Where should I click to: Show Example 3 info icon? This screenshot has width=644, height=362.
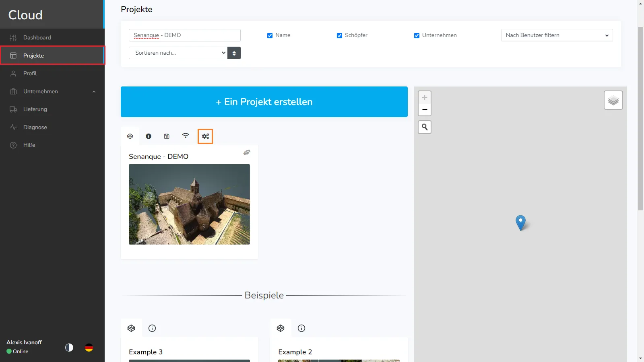click(152, 328)
